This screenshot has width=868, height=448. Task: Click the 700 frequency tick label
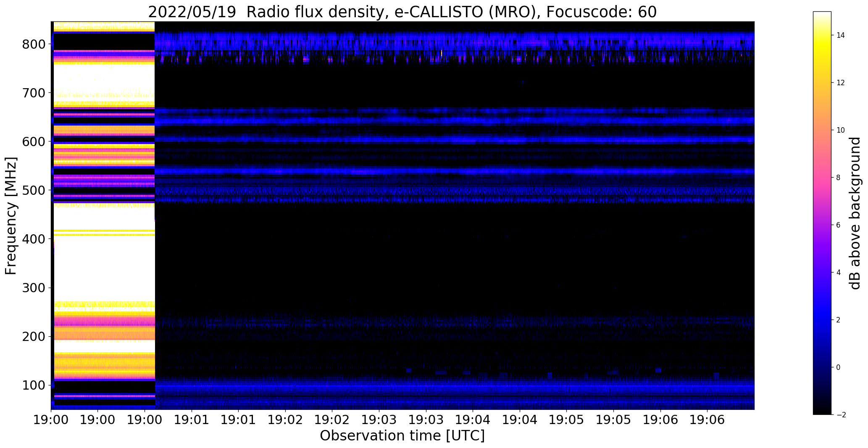(x=34, y=93)
